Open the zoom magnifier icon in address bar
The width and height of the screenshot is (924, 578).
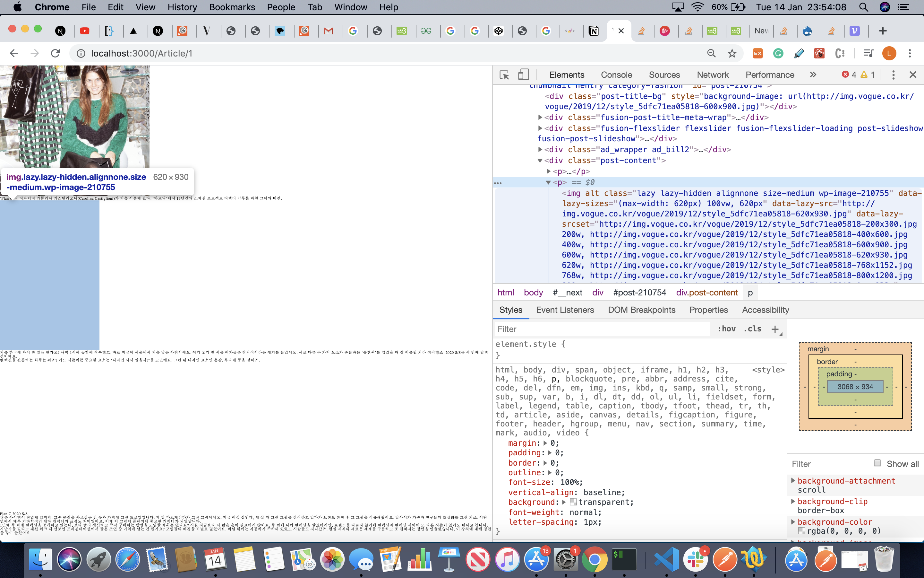711,53
